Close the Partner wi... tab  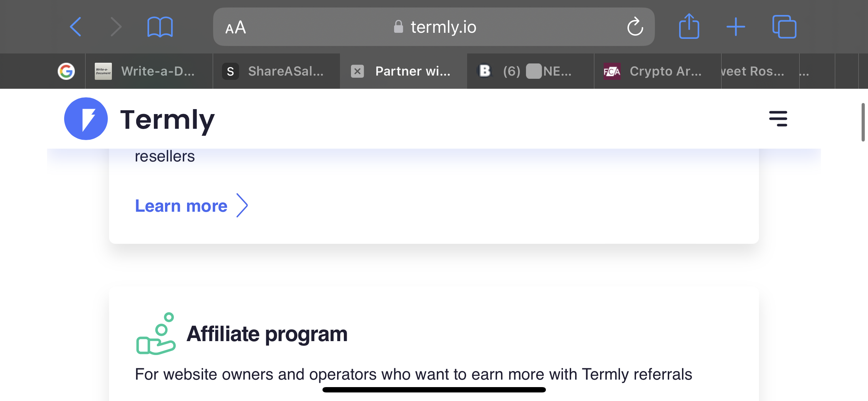coord(357,71)
